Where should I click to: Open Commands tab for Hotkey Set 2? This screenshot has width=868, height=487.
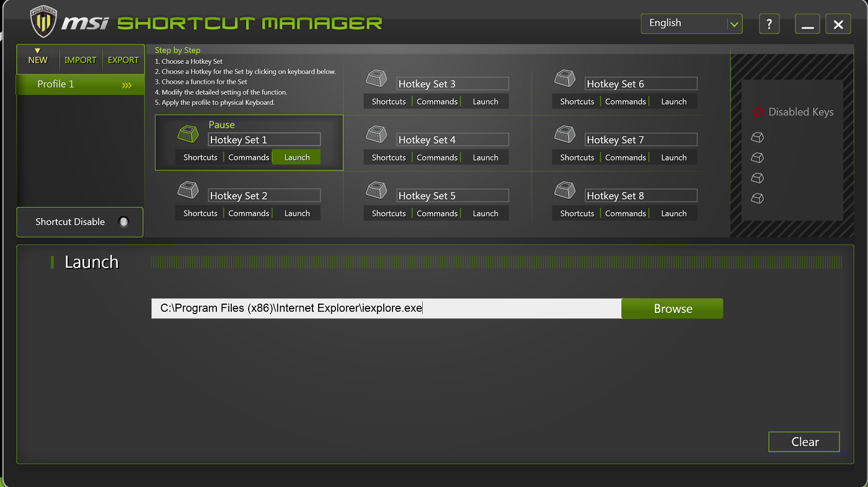click(249, 213)
